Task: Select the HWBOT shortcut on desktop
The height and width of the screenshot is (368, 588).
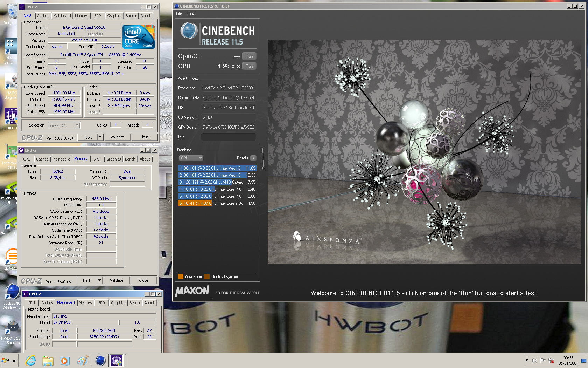Action: pos(11,332)
